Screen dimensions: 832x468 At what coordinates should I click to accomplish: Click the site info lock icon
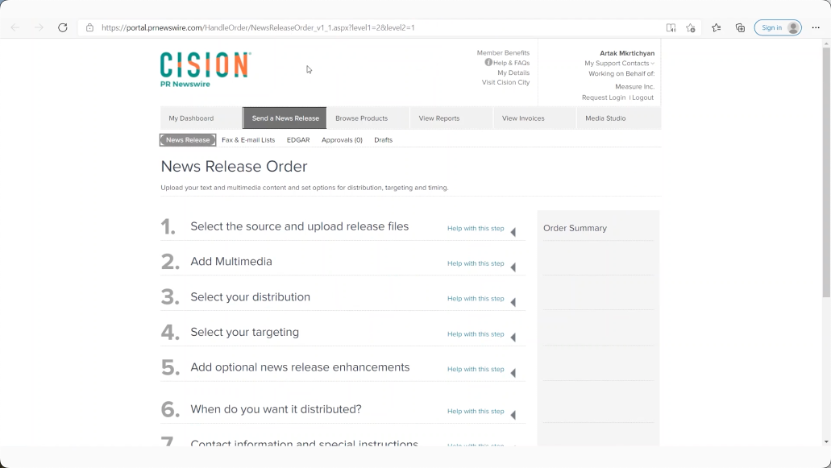pyautogui.click(x=90, y=28)
